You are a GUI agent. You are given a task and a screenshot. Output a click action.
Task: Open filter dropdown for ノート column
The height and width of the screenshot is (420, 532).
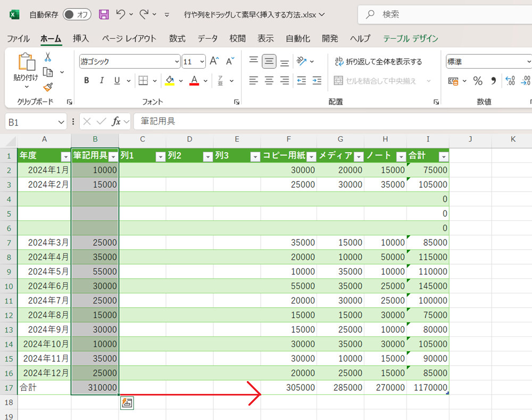coord(401,157)
